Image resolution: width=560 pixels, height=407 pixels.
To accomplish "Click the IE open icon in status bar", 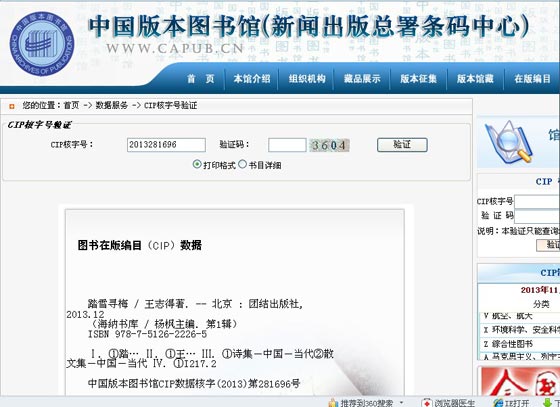I will click(498, 403).
